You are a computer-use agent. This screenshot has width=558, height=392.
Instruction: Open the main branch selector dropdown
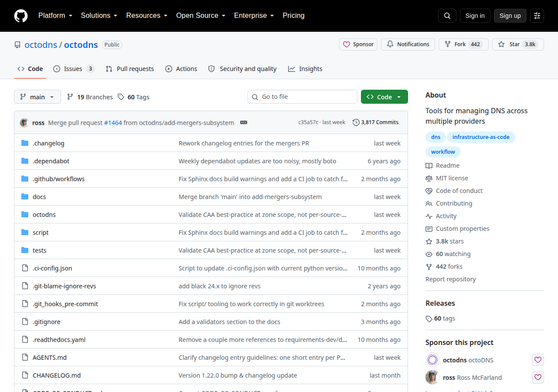[x=37, y=97]
